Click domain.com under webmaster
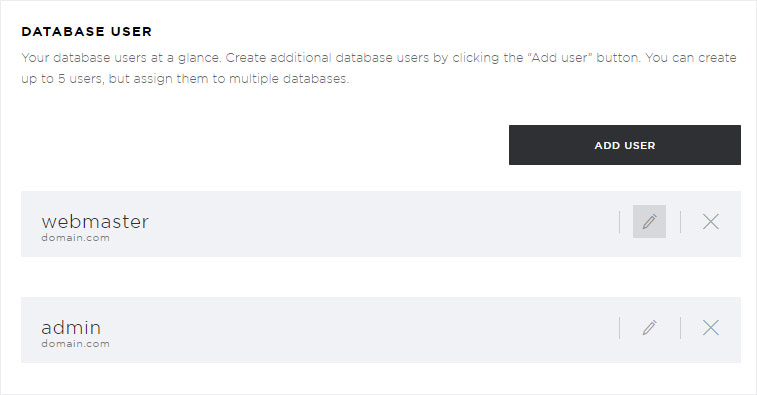Screen dimensions: 757x395 75,238
